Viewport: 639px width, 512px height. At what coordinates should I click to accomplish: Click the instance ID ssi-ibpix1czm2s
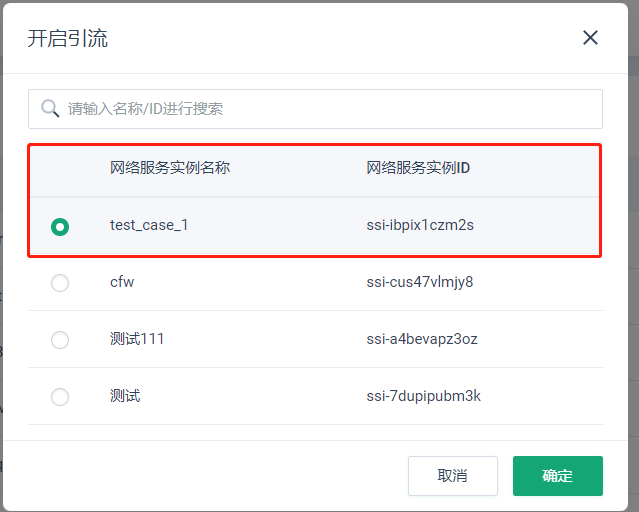(420, 225)
